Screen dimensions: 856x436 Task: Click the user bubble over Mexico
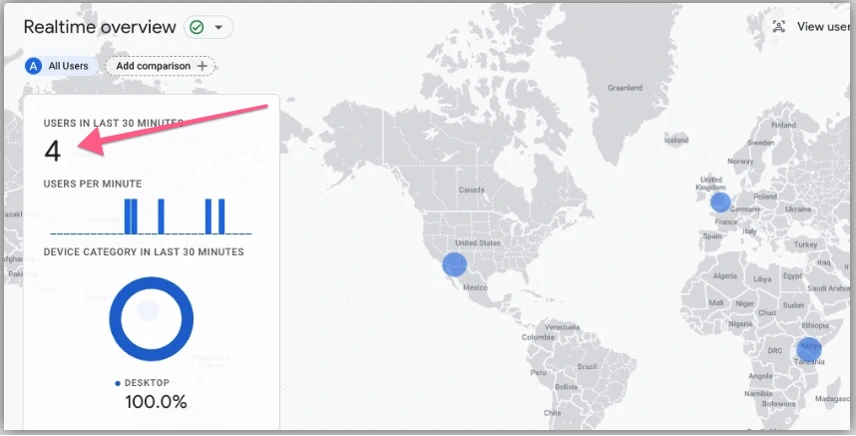click(454, 264)
